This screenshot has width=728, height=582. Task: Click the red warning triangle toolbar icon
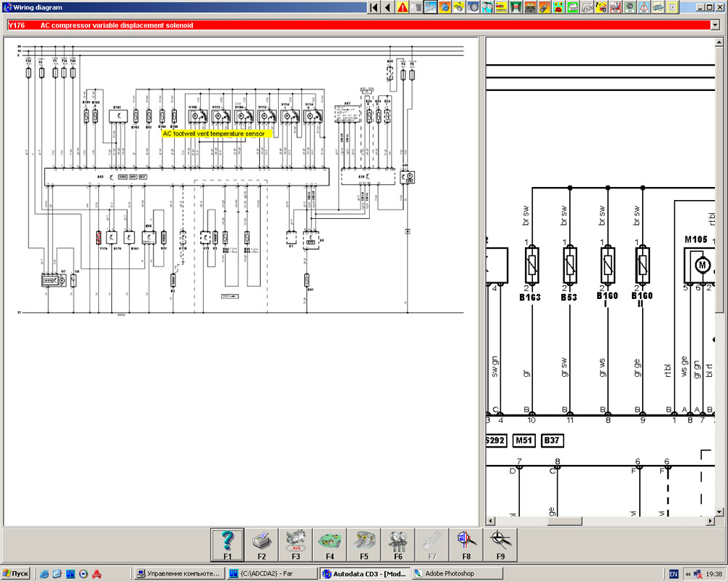[403, 7]
